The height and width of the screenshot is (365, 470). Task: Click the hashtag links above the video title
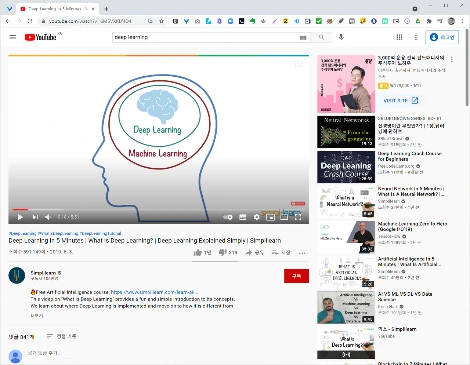[65, 233]
